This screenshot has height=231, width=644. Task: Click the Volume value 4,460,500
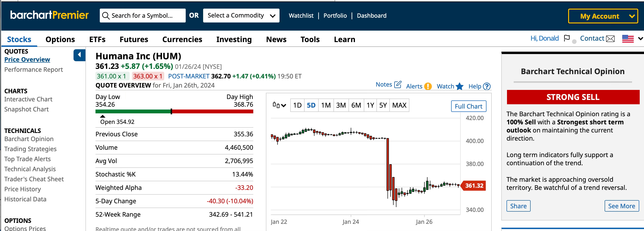(x=239, y=147)
